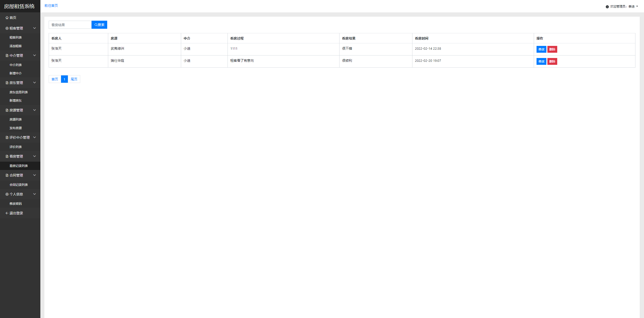The height and width of the screenshot is (318, 644).
Task: Click 删除 for the 瑞仕华庭 row
Action: point(552,62)
